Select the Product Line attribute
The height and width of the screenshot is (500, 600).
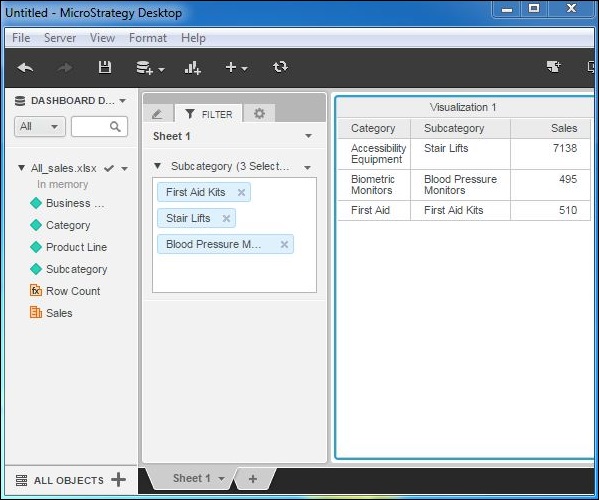pyautogui.click(x=76, y=247)
